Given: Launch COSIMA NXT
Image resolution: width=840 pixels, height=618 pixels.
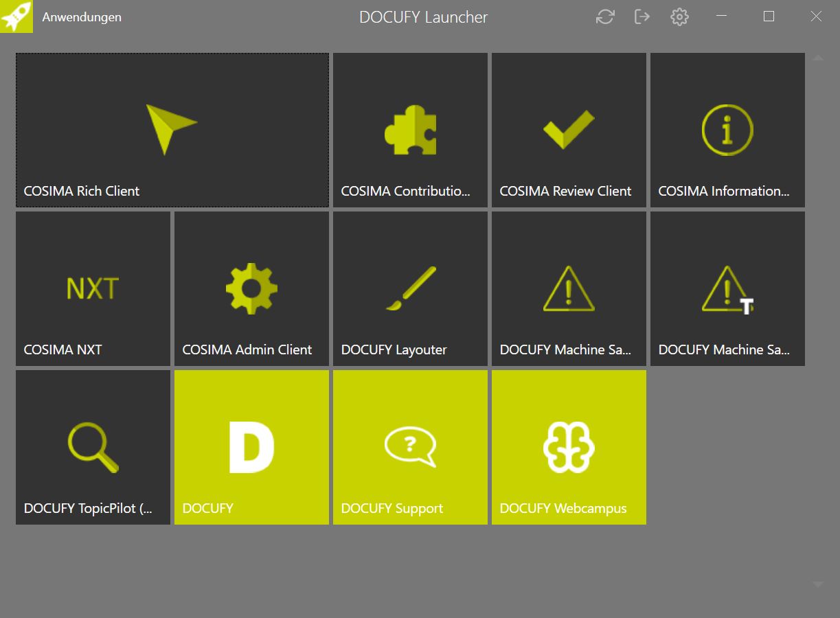Looking at the screenshot, I should [93, 288].
